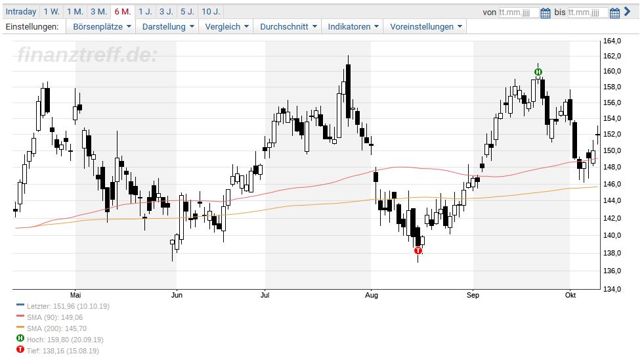644x360 pixels.
Task: Click 'Letzter: 151,96 (10.10.19)' legend text
Action: [68, 306]
